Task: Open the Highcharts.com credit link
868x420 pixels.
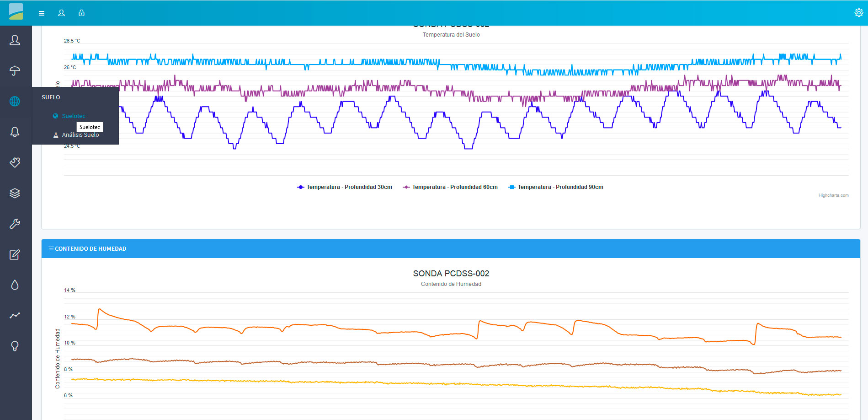Action: coord(833,195)
